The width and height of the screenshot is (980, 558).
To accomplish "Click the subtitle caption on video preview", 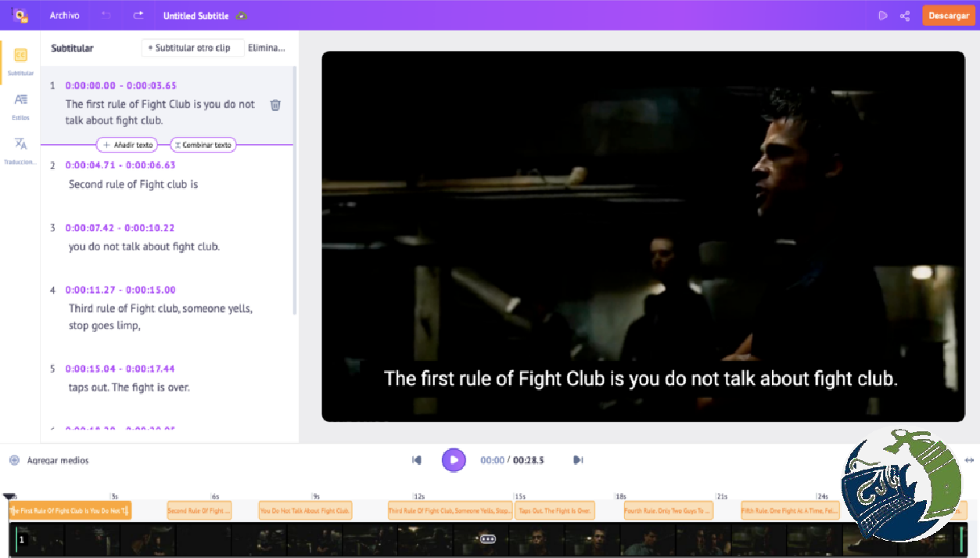I will point(641,379).
